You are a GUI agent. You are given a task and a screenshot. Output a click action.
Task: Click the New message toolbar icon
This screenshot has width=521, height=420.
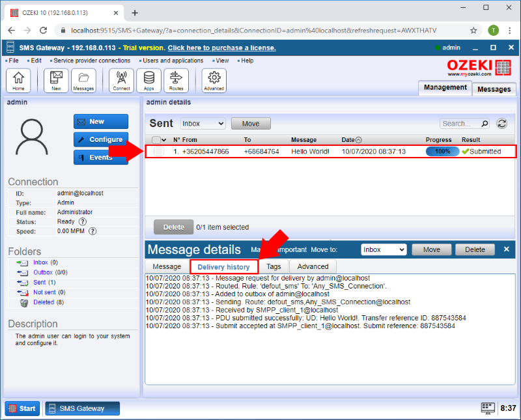click(56, 80)
